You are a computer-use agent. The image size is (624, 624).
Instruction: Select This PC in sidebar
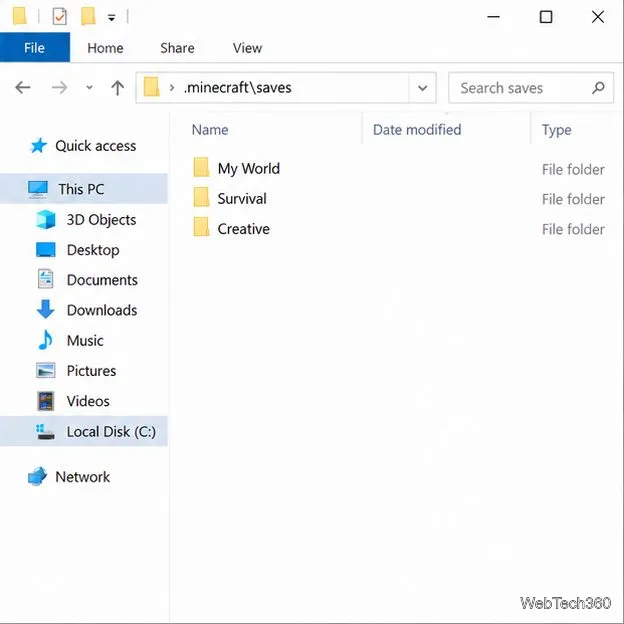coord(84,189)
